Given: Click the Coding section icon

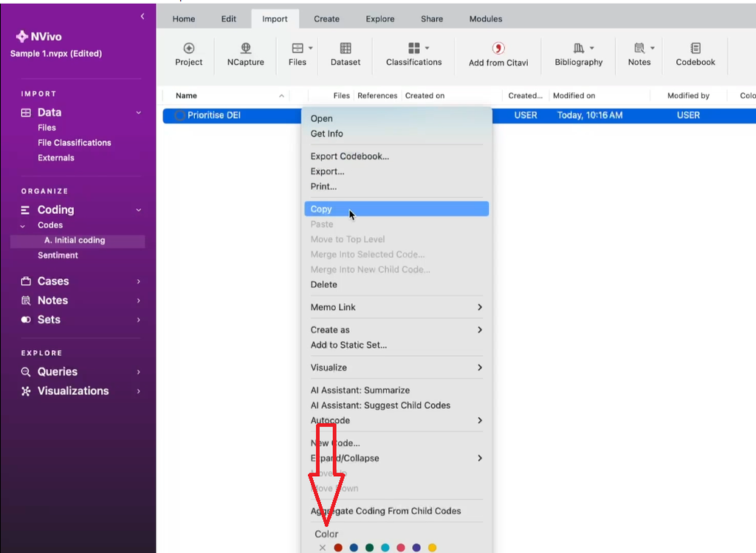Looking at the screenshot, I should [x=26, y=210].
